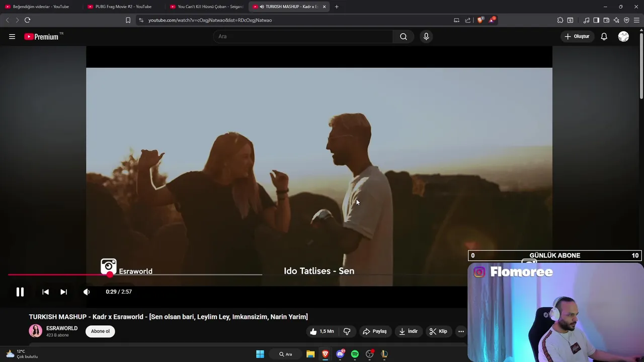Click the URL address bar
Screen dimensions: 644x362
pos(297,20)
